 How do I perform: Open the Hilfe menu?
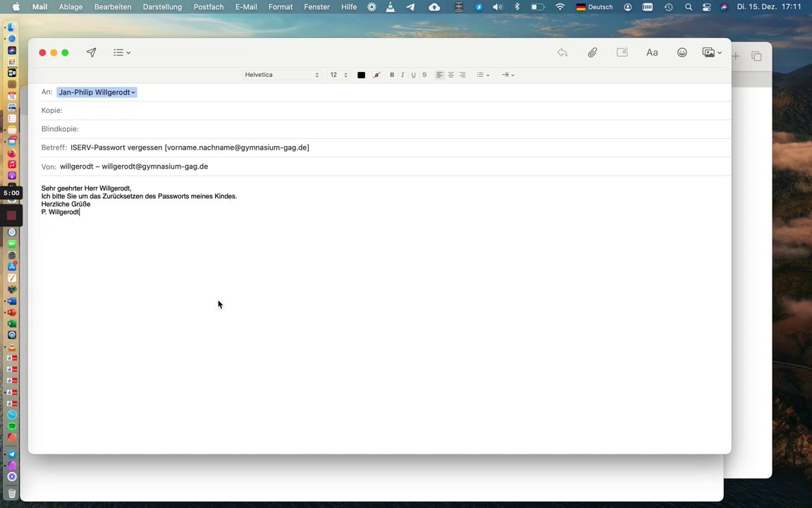349,7
